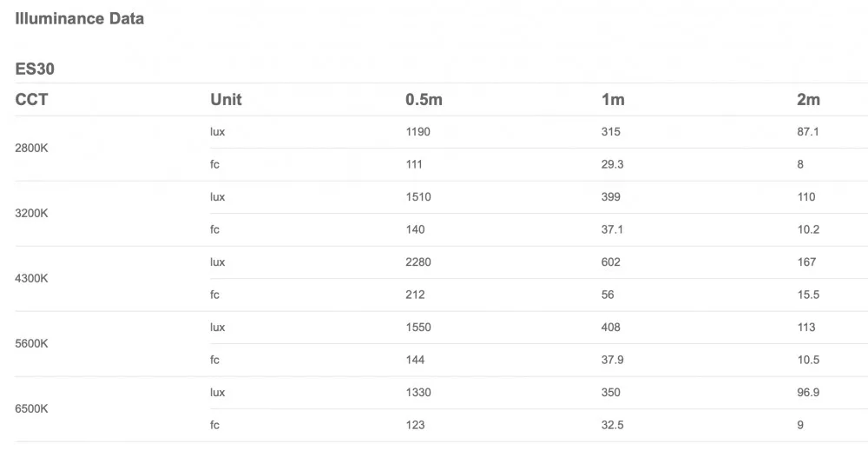Select the 5600K row label
868x457 pixels.
pyautogui.click(x=32, y=343)
